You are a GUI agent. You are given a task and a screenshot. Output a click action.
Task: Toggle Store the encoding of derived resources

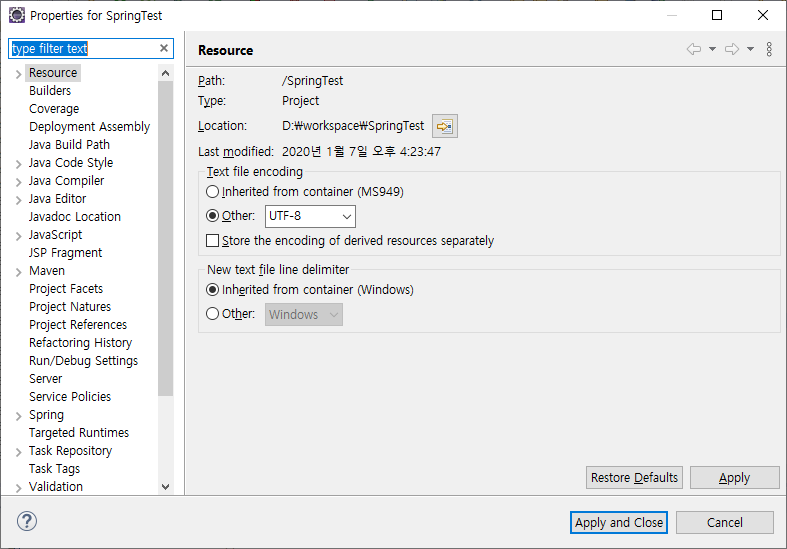[x=212, y=241]
